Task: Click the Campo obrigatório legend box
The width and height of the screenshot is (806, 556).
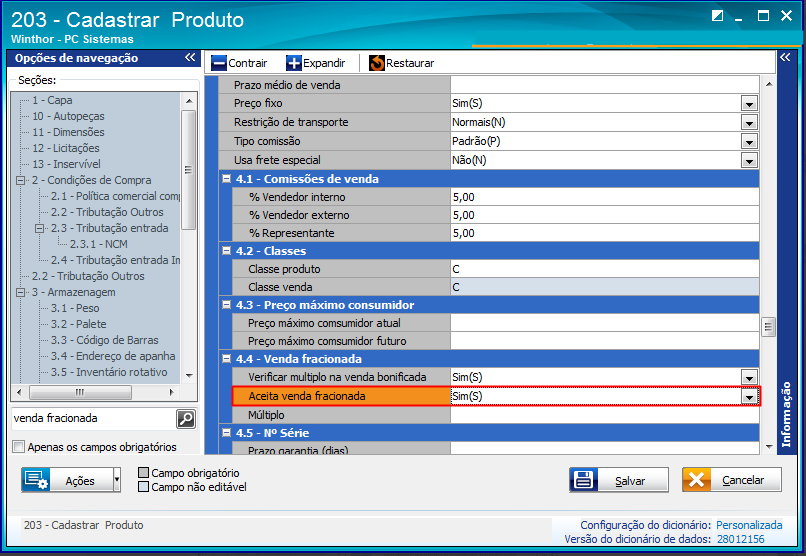Action: (143, 472)
